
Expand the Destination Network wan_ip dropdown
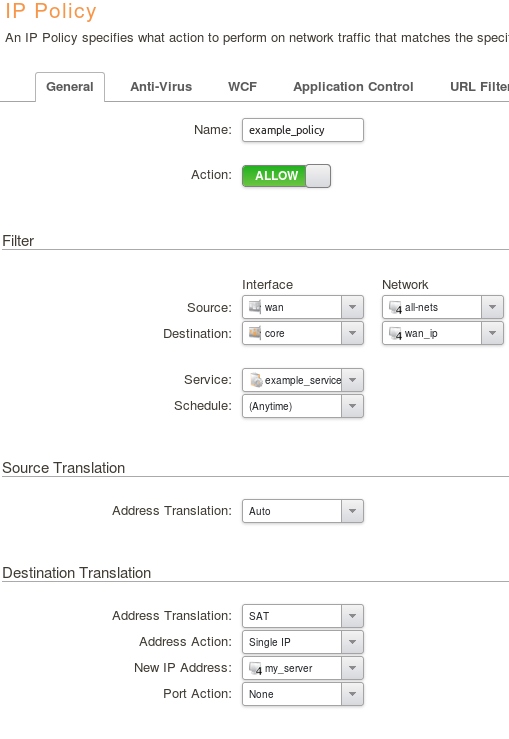pos(493,333)
